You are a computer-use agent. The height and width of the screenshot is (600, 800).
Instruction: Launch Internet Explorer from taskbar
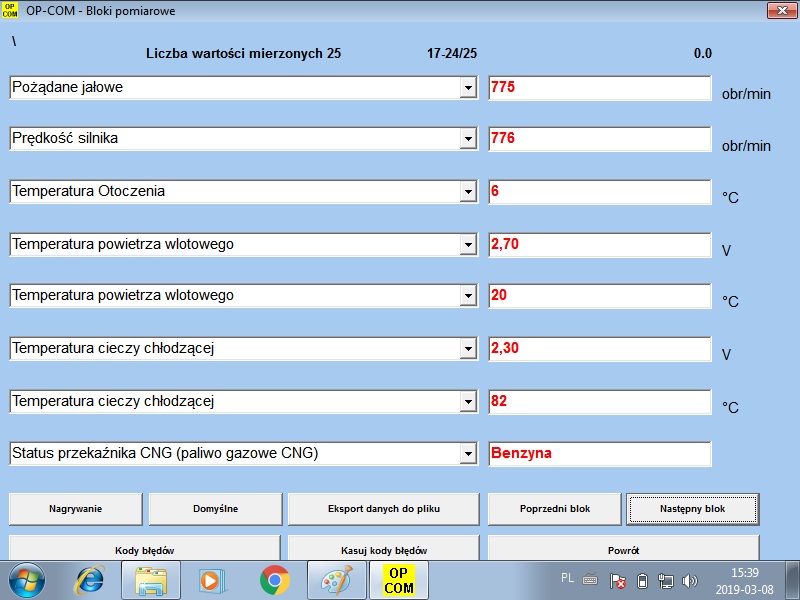(x=91, y=580)
